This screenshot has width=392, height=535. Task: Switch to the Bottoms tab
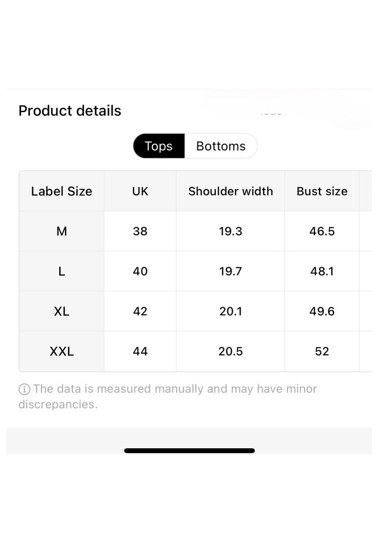coord(220,146)
